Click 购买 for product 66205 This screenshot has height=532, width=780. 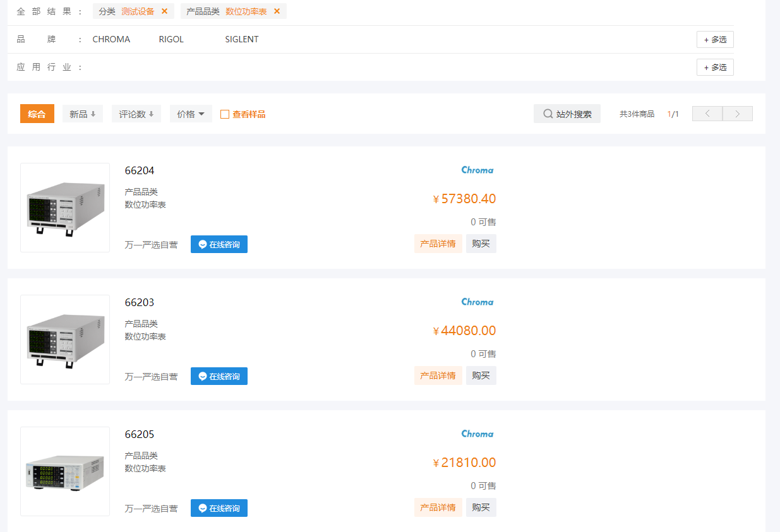click(481, 507)
